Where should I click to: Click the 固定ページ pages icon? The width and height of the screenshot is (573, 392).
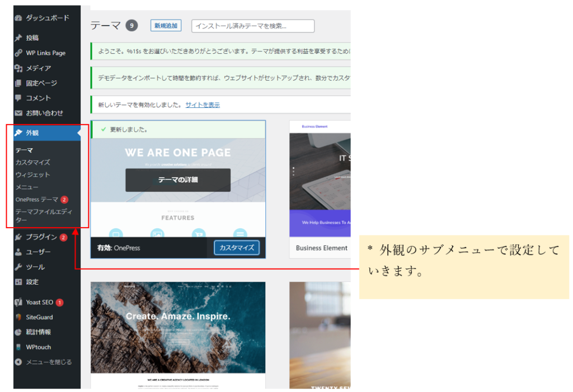18,83
